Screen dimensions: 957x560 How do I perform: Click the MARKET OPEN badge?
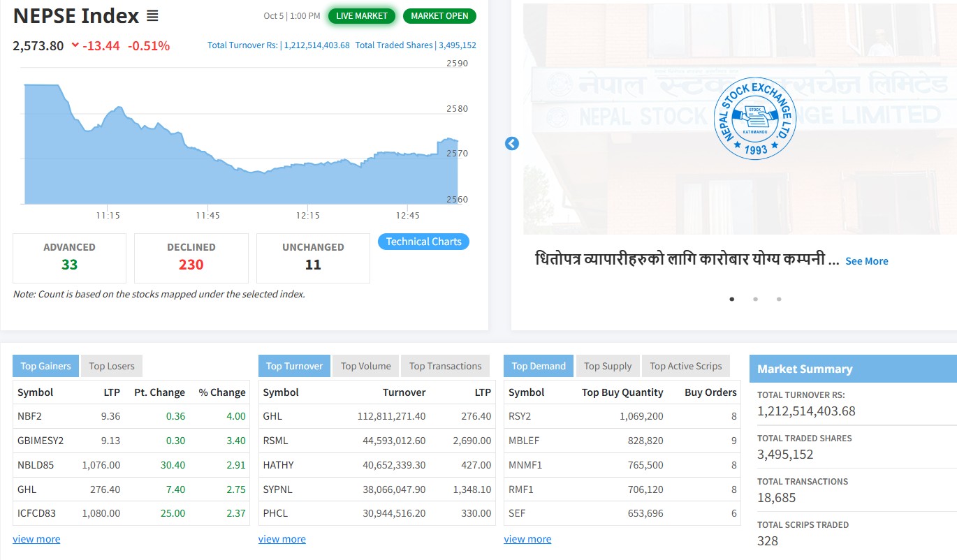pyautogui.click(x=439, y=15)
